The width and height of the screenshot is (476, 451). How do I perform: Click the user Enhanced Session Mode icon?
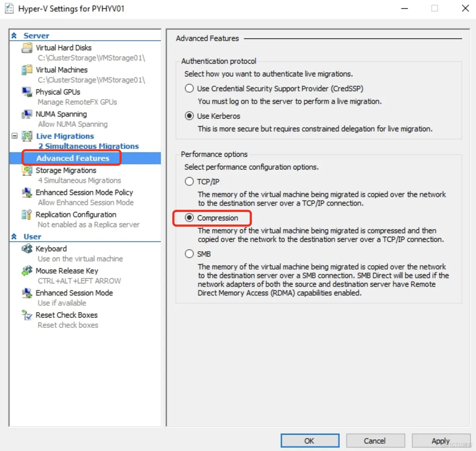[x=27, y=293]
